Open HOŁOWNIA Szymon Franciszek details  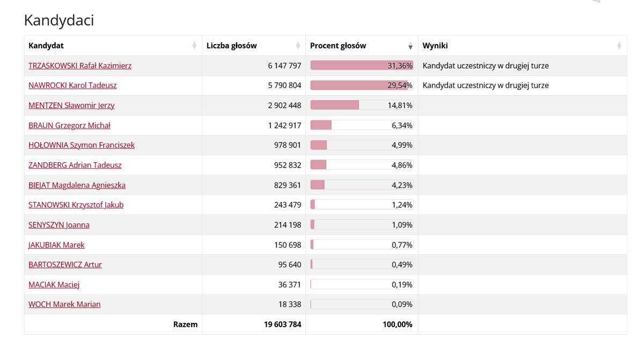pyautogui.click(x=82, y=145)
